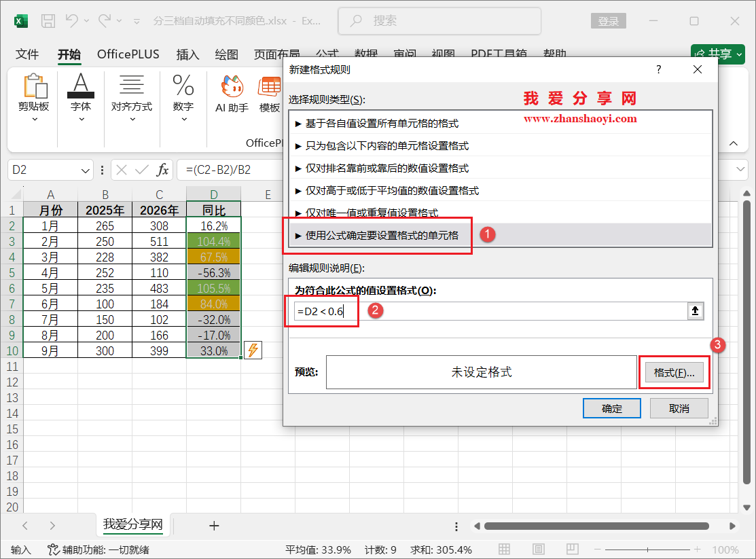The width and height of the screenshot is (756, 559).
Task: Open the 文件 menu tab
Action: (x=27, y=54)
